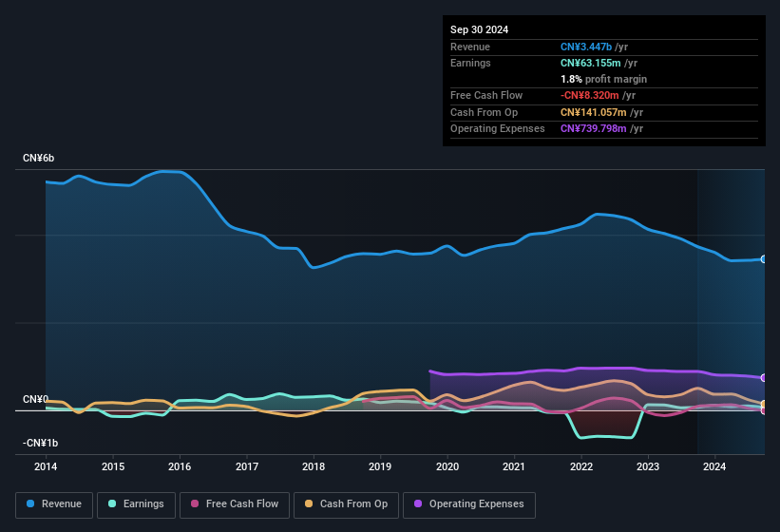This screenshot has width=780, height=532.
Task: Click the 2015 x-axis label
Action: 113,466
